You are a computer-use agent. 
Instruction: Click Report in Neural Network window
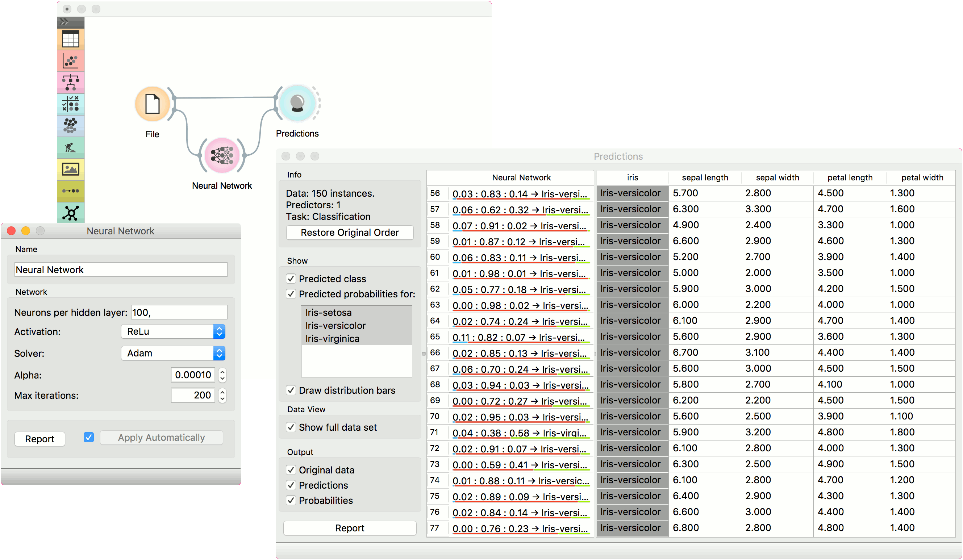40,439
